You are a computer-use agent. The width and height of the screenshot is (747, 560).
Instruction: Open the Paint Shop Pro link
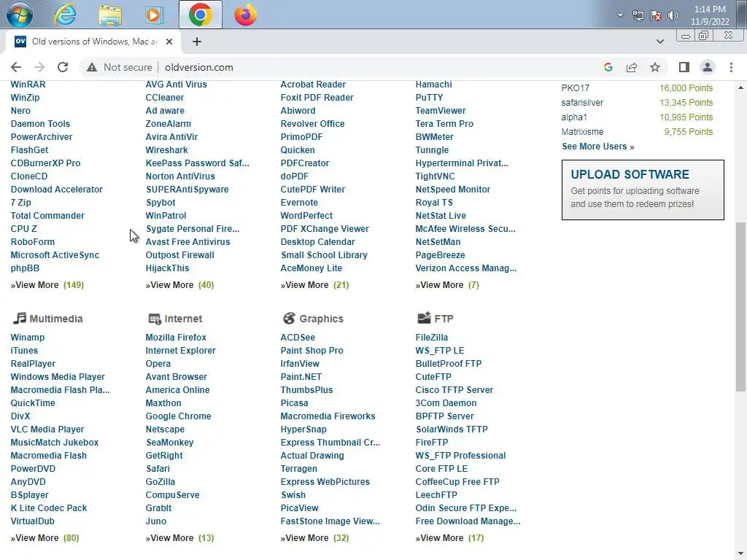pyautogui.click(x=311, y=351)
